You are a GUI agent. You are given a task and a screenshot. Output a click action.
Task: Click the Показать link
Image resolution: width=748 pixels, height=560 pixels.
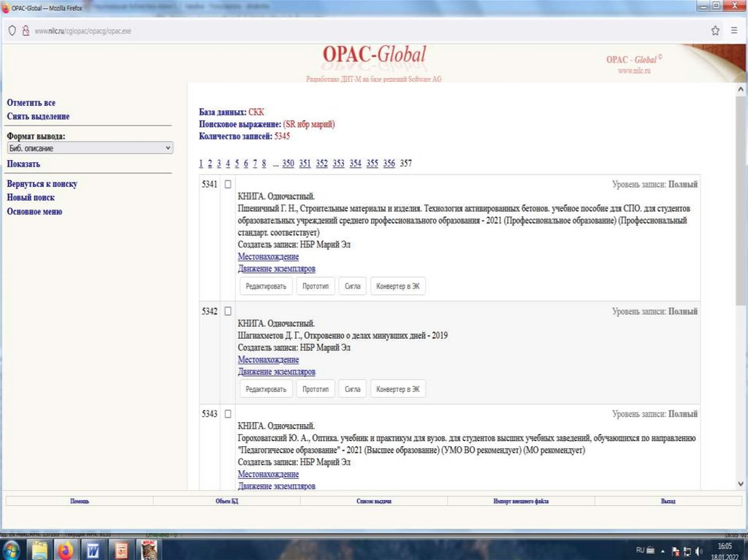[23, 164]
